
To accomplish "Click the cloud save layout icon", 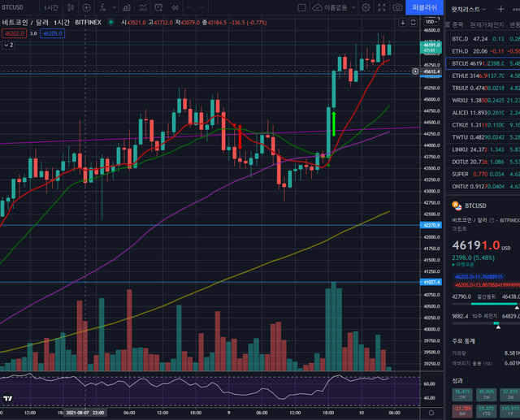I will (x=318, y=7).
